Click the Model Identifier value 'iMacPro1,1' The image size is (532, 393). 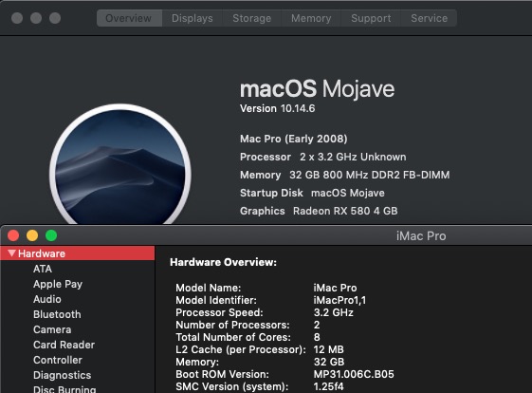pyautogui.click(x=339, y=300)
